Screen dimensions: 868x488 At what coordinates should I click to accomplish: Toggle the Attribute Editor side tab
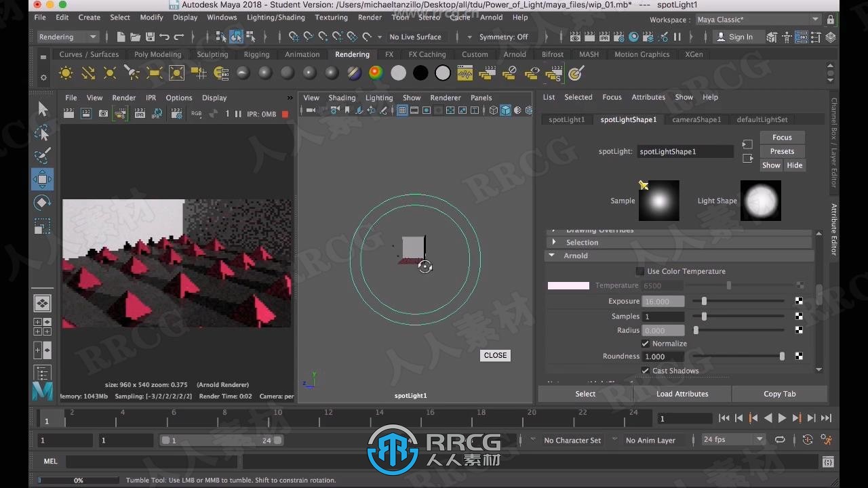[834, 229]
